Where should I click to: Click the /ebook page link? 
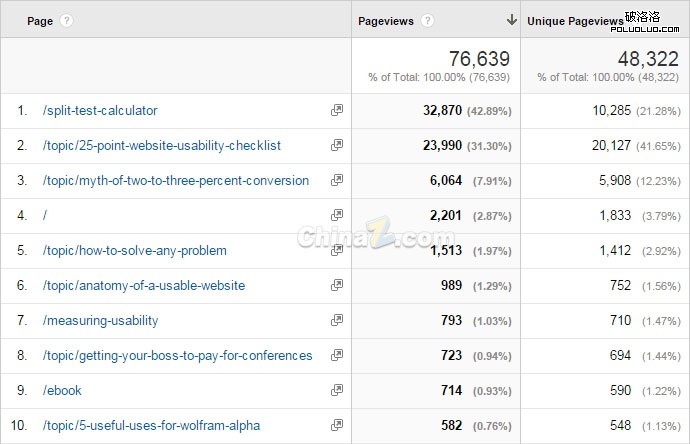pyautogui.click(x=62, y=391)
